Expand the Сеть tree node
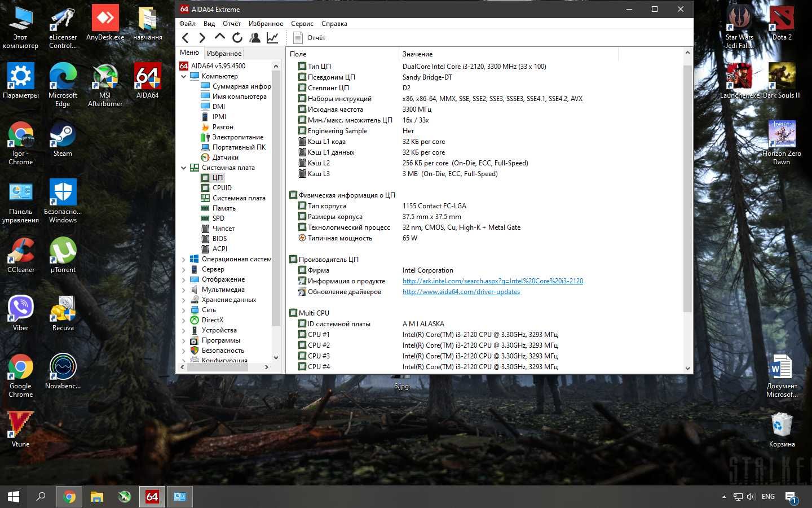The image size is (812, 508). point(183,310)
